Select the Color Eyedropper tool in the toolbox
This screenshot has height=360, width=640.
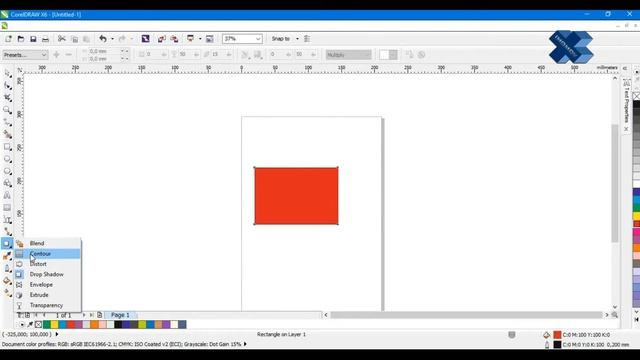click(x=7, y=256)
